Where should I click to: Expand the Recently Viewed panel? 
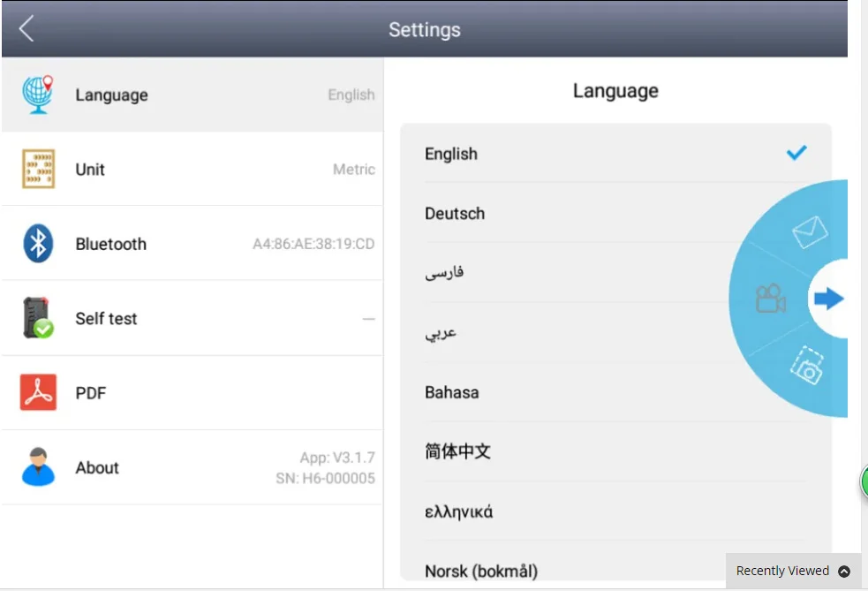(x=793, y=571)
